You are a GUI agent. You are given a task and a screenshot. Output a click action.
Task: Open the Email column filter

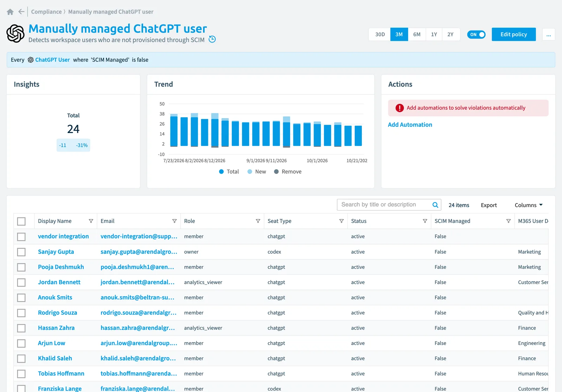[x=175, y=221]
